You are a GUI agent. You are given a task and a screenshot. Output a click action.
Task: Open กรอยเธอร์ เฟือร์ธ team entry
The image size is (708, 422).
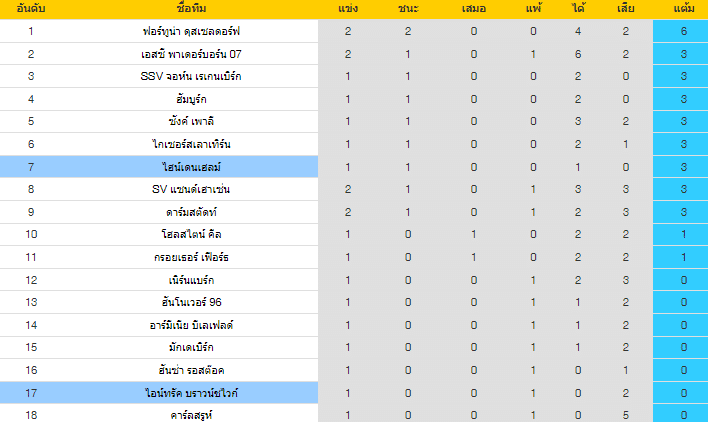[191, 257]
